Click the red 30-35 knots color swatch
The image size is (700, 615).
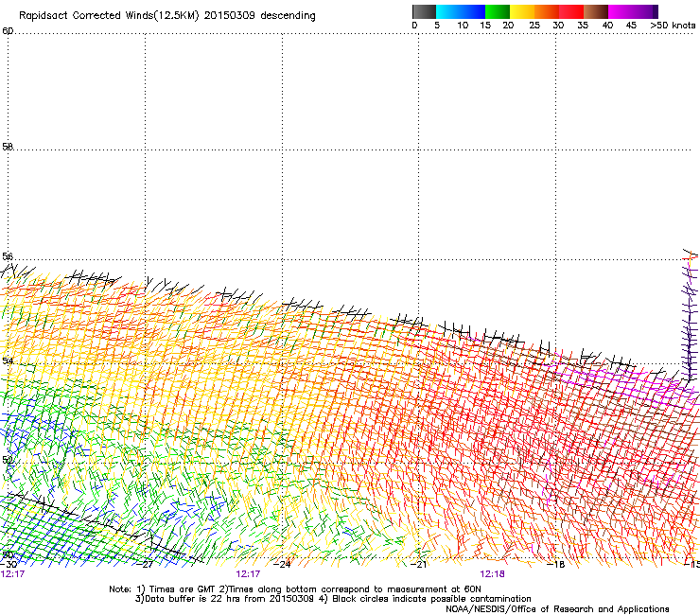[x=571, y=11]
